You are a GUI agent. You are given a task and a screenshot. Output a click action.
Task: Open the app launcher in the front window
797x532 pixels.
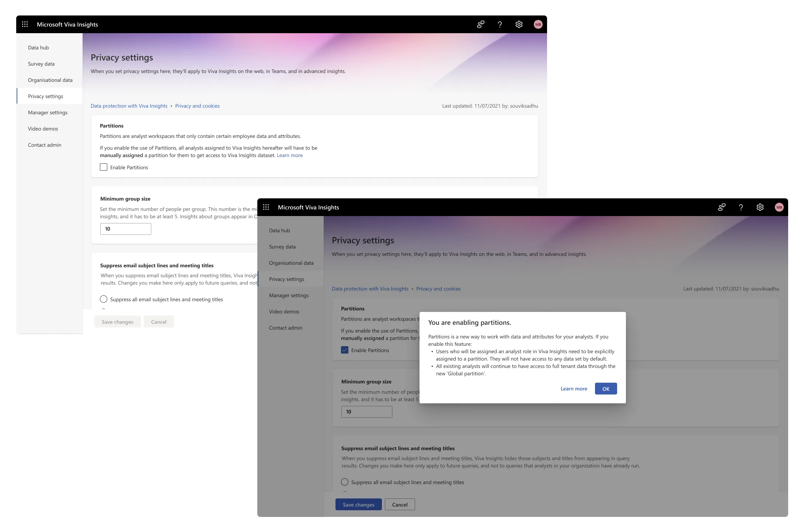click(266, 207)
